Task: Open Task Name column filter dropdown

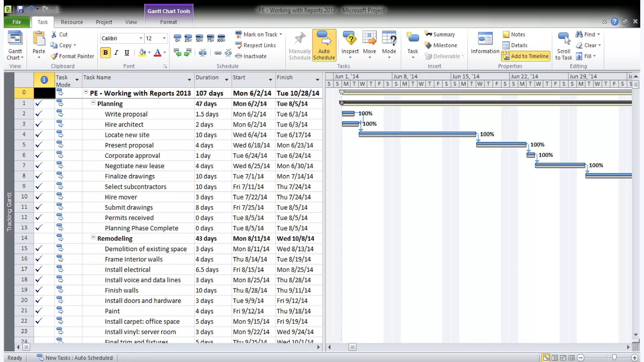Action: click(189, 80)
